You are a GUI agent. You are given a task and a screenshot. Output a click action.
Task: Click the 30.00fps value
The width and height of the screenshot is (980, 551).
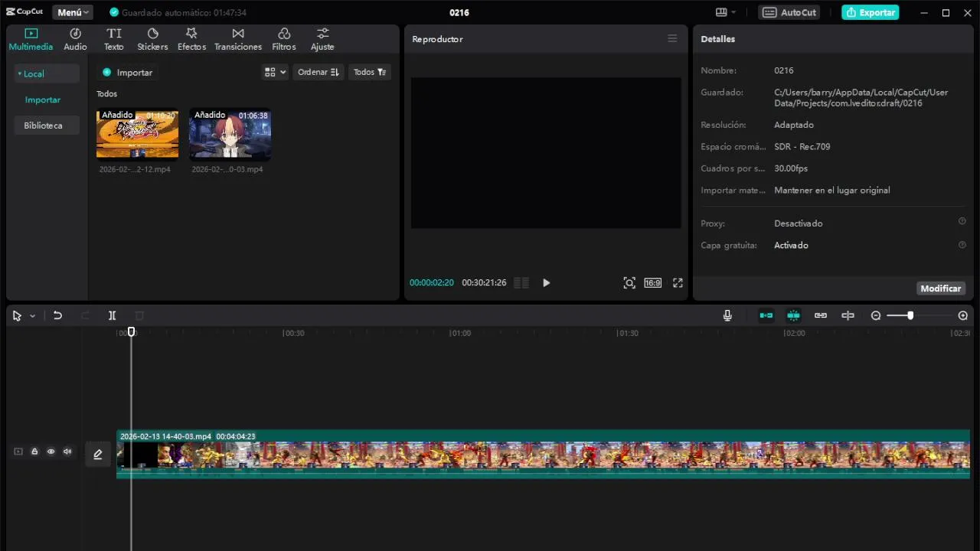[791, 168]
